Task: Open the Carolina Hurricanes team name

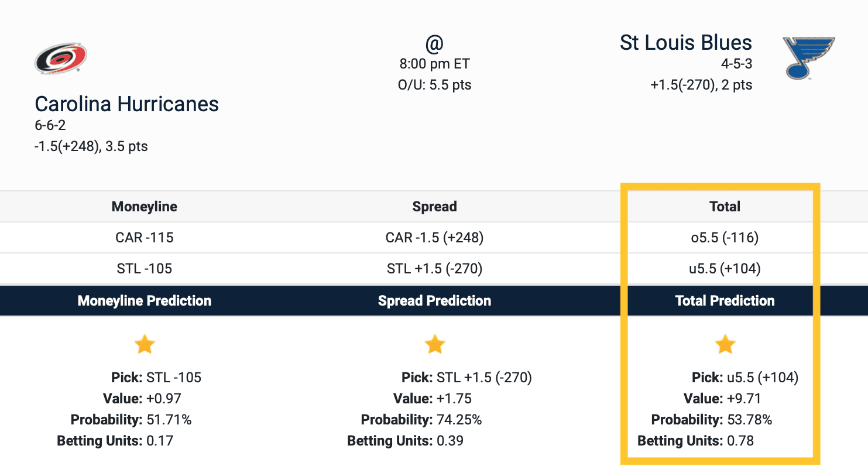Action: 126,104
